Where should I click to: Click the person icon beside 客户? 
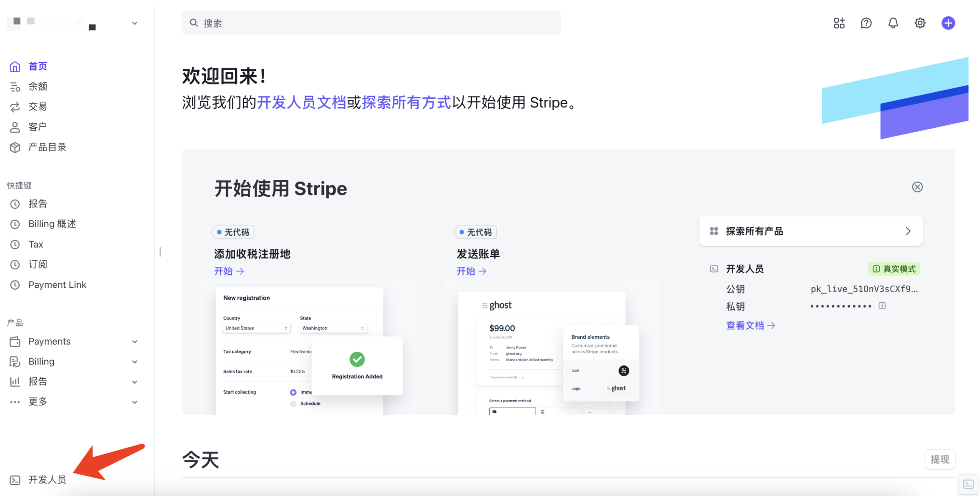click(15, 127)
